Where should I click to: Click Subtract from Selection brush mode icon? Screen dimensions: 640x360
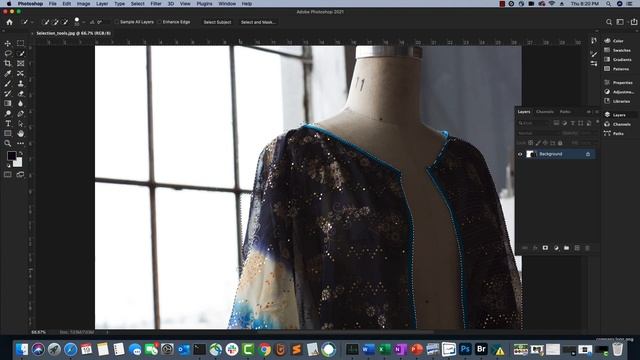pos(65,22)
